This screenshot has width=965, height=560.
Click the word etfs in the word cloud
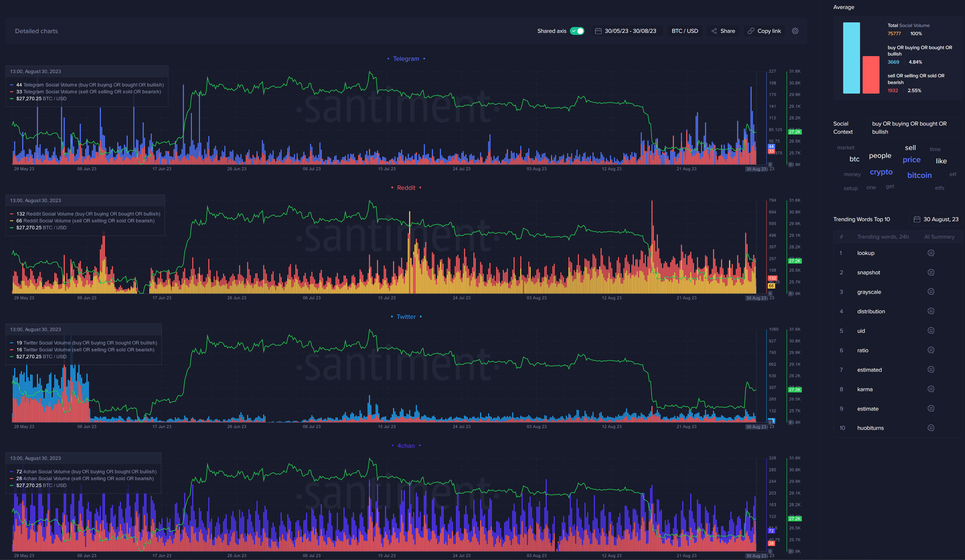939,188
